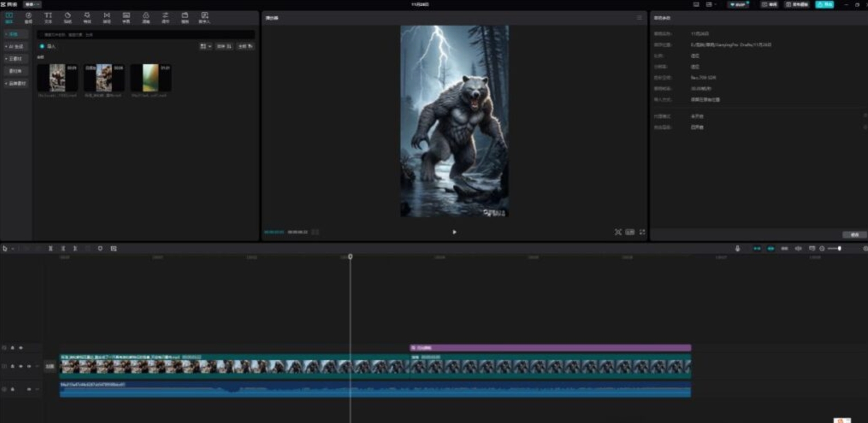Open the media view layout dropdown

coord(206,46)
